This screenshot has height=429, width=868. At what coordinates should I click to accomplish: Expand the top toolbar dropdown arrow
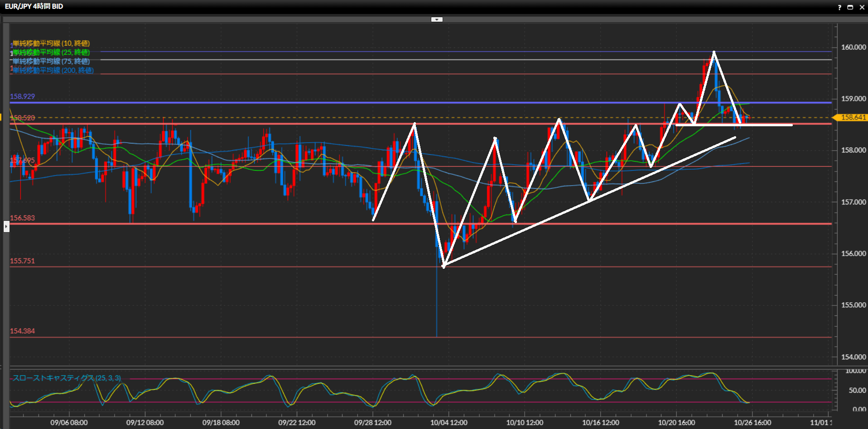point(437,19)
